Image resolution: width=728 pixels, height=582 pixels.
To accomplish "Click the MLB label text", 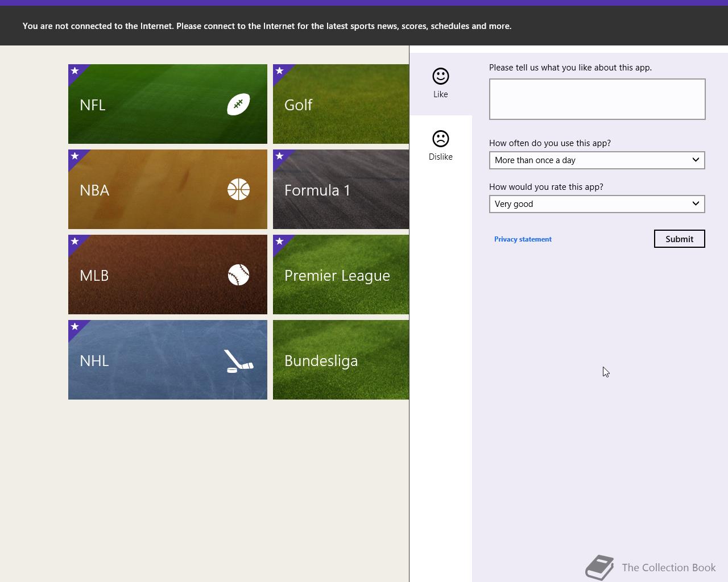I will [94, 276].
